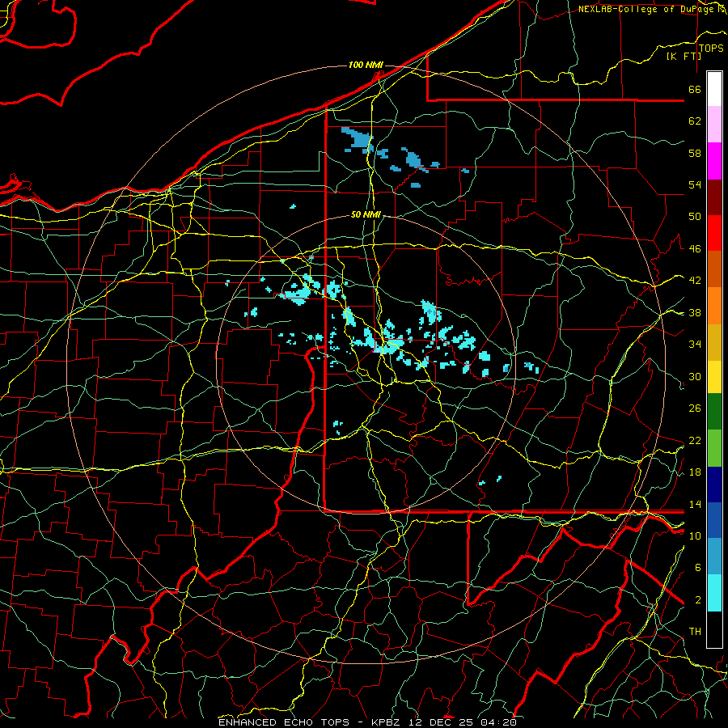
Task: Click the legend value 18
Action: (695, 472)
